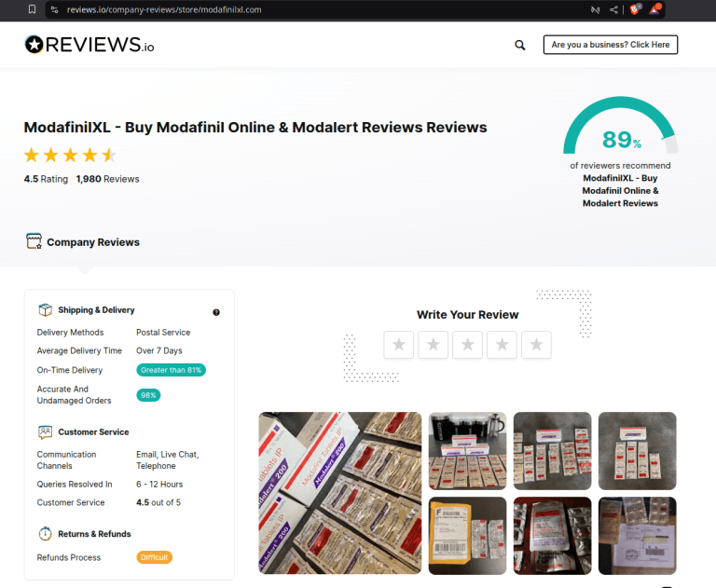Click the Shipping & Delivery box icon
The height and width of the screenshot is (588, 716).
coord(45,310)
